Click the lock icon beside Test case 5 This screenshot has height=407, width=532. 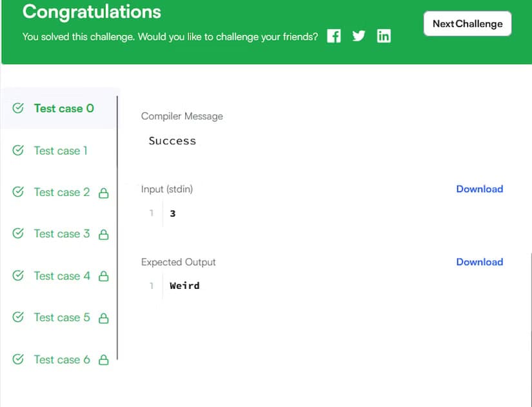[x=103, y=318]
